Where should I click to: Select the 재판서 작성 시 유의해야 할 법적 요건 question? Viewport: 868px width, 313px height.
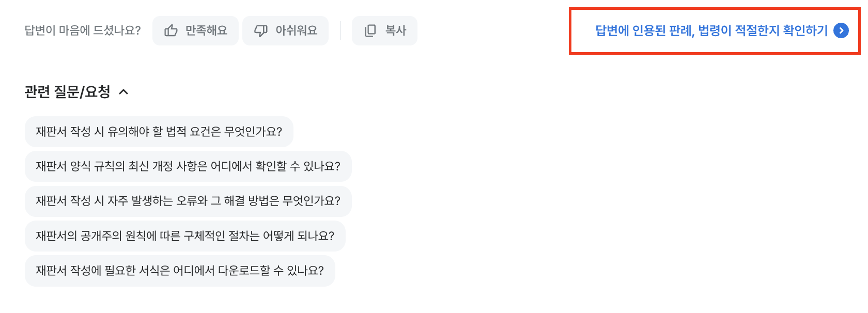coord(159,132)
